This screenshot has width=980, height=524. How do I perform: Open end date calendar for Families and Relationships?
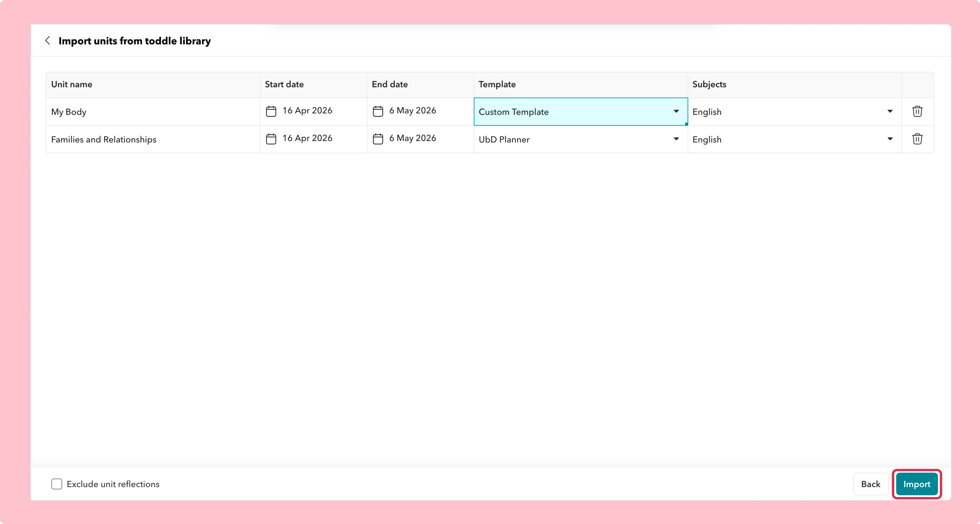tap(378, 139)
